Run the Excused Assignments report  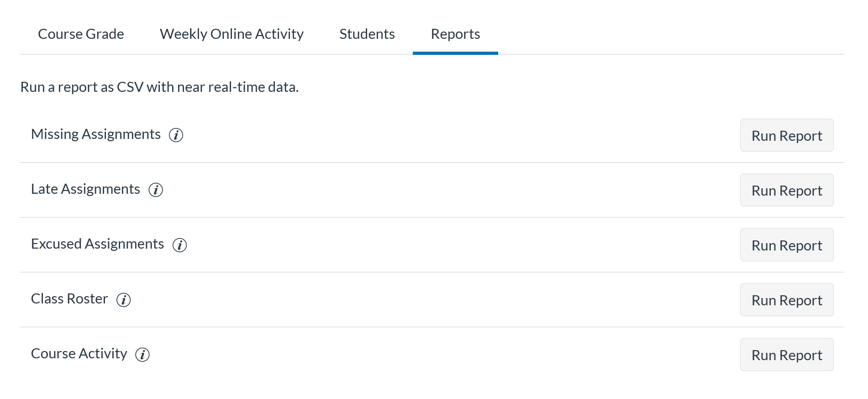(786, 245)
